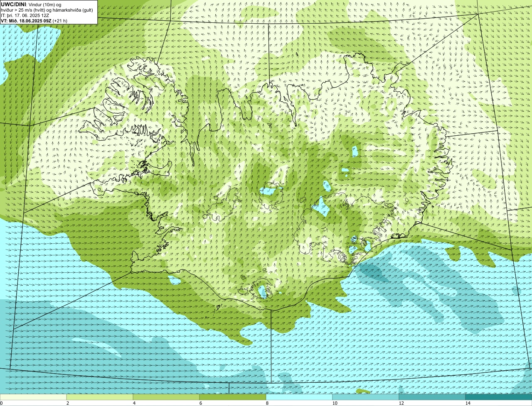This screenshot has height=406, width=532.
Task: Click the legend scale label '10'
Action: click(335, 403)
